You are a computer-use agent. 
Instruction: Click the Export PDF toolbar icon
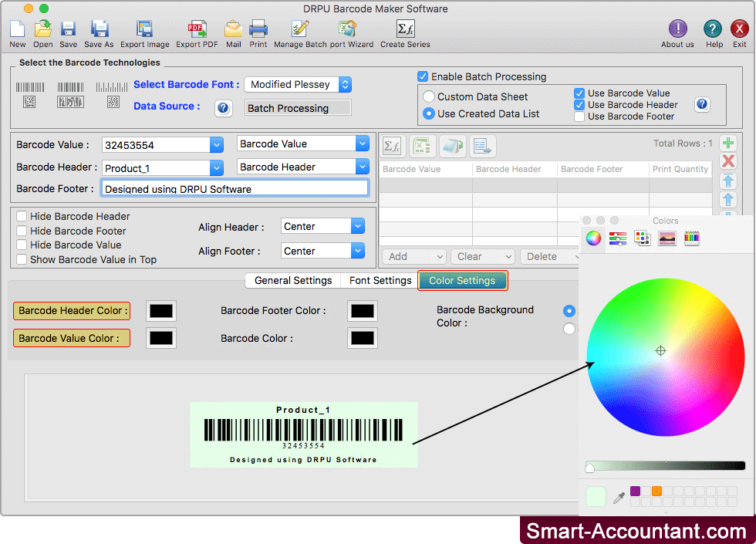pos(197,29)
